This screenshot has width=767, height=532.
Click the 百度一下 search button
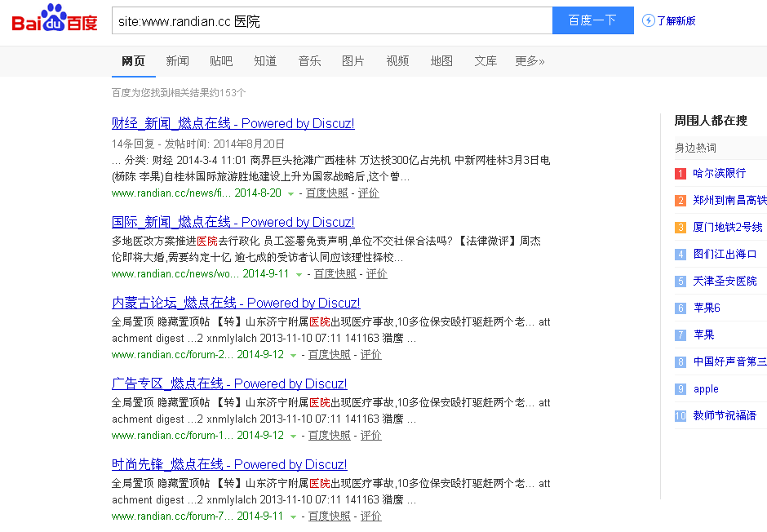(592, 20)
